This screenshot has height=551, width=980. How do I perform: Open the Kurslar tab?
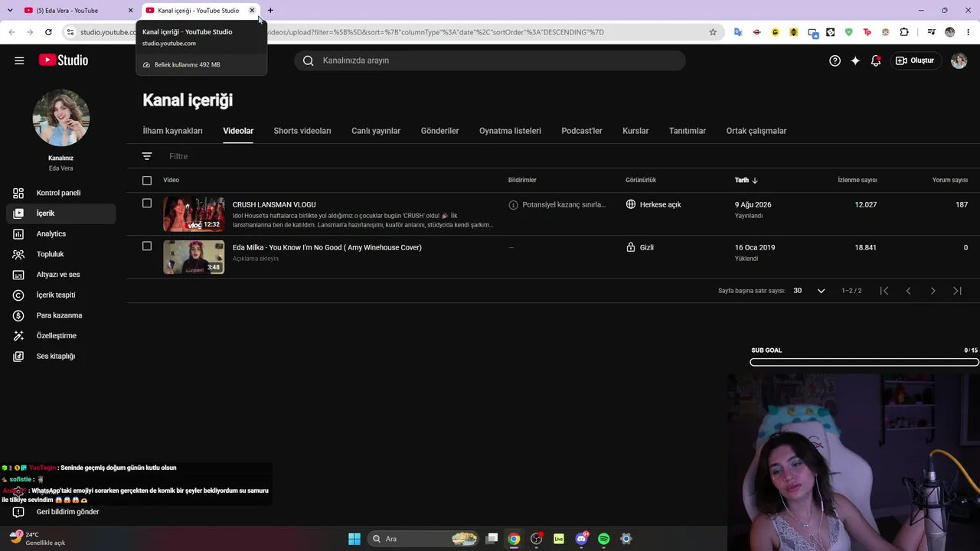pyautogui.click(x=635, y=131)
